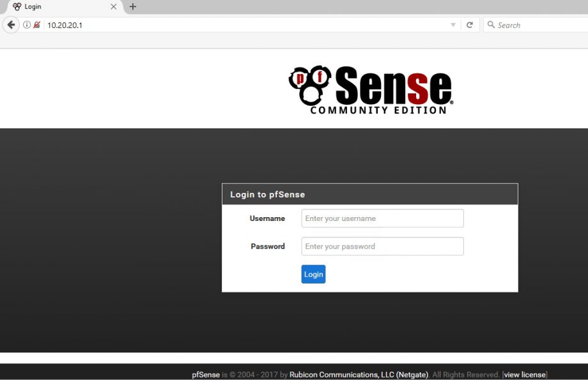
Task: Click the Enter your password field
Action: coord(382,246)
